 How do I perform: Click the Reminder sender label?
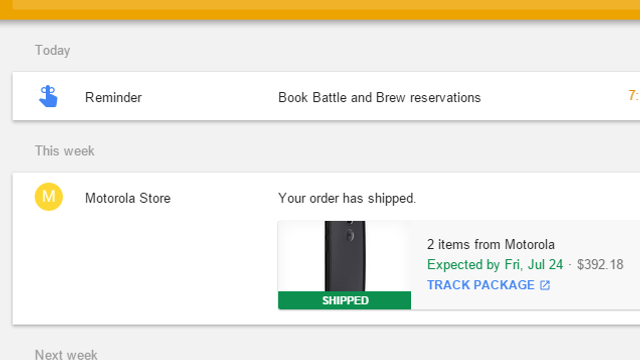point(113,98)
